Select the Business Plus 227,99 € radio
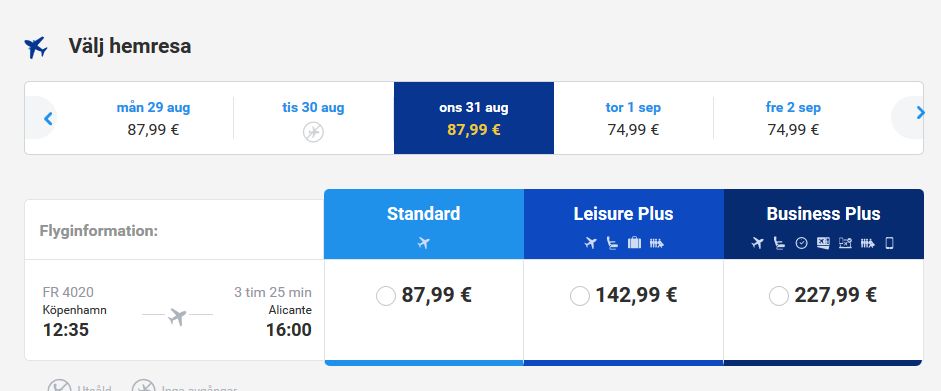Screen dimensions: 941x391 [x=778, y=296]
